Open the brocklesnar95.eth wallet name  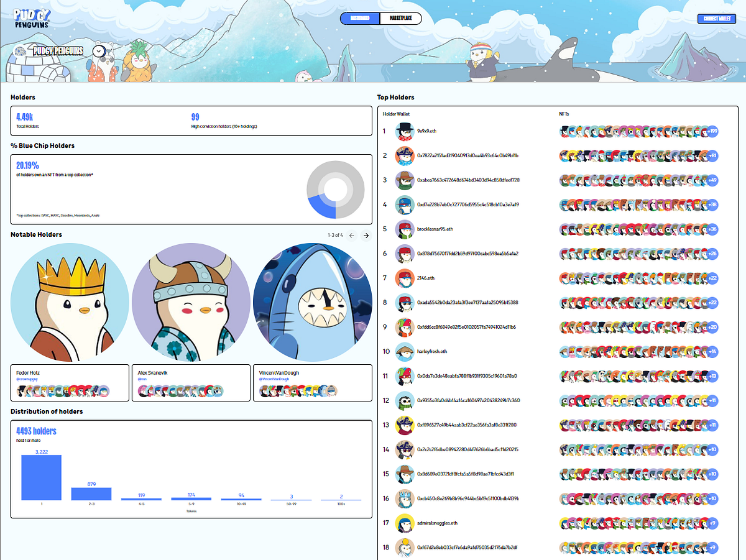[x=435, y=229]
